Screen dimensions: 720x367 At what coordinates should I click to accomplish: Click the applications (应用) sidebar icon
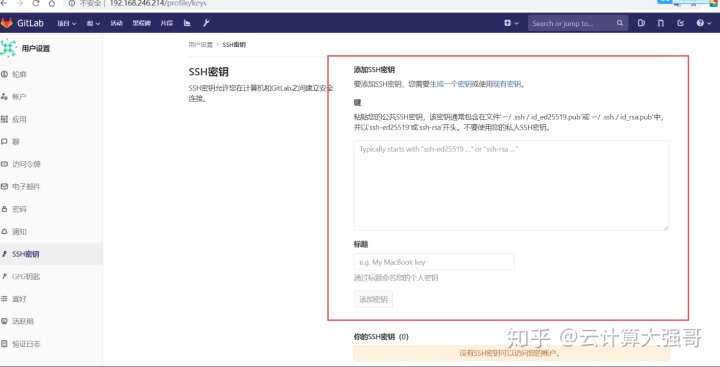[5, 119]
